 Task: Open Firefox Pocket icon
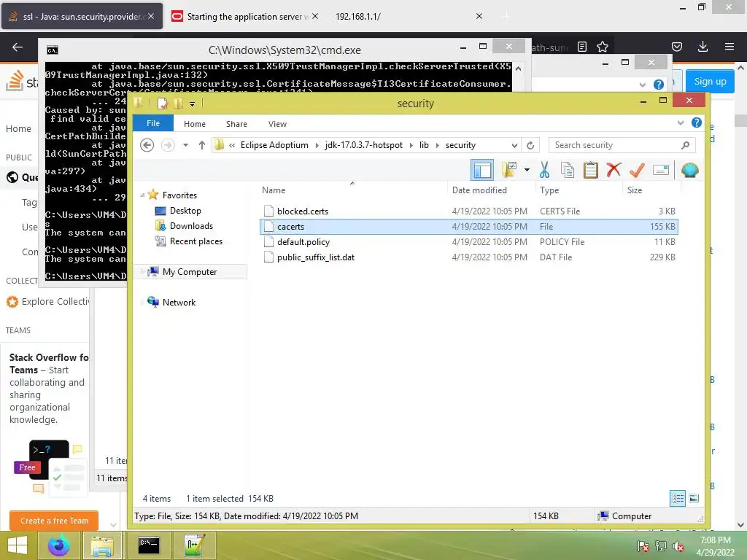tap(677, 47)
